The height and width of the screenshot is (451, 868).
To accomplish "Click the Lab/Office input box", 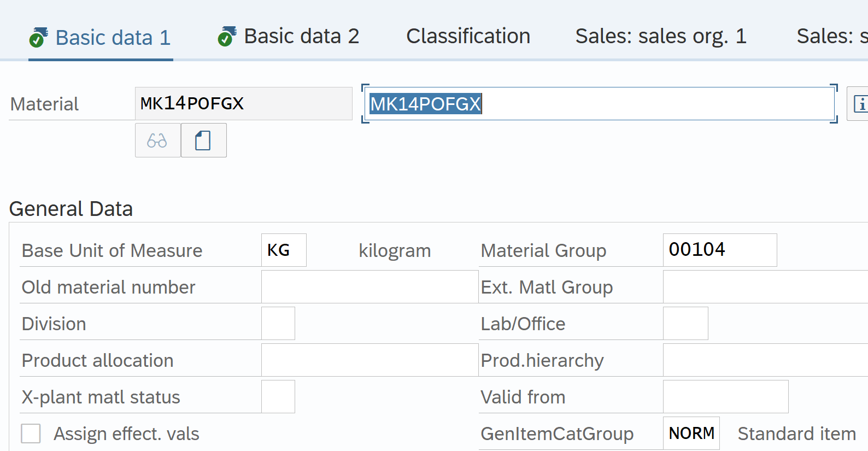I will 685,324.
